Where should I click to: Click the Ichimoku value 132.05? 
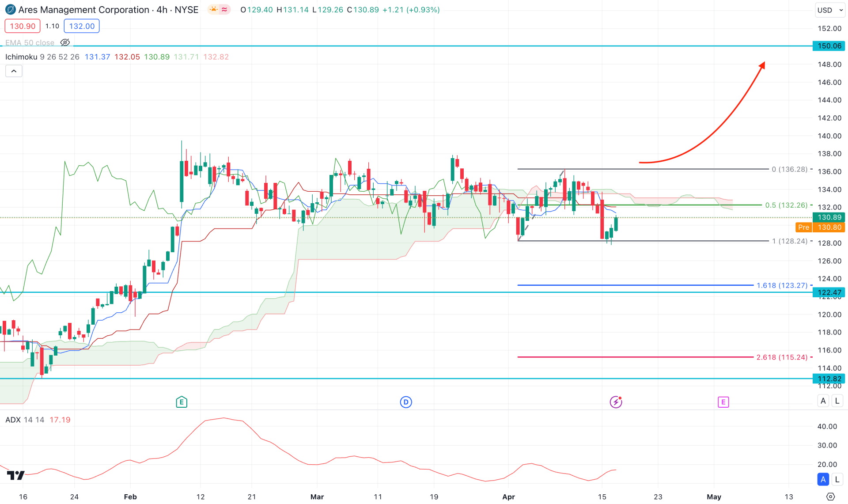pyautogui.click(x=127, y=57)
